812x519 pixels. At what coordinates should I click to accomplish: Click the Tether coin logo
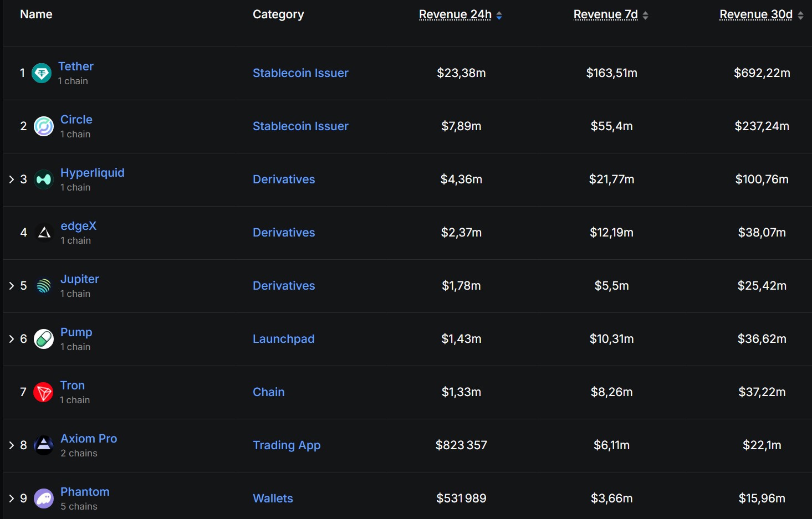(x=42, y=73)
